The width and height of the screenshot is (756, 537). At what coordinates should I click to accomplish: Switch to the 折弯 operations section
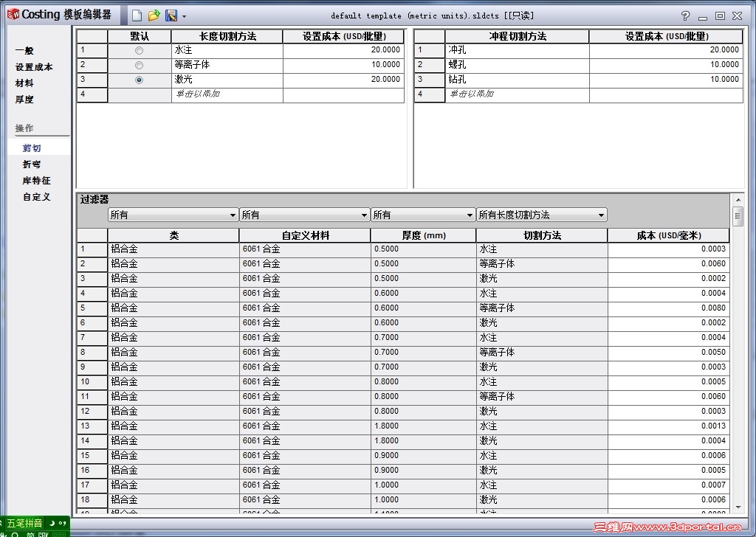(30, 164)
